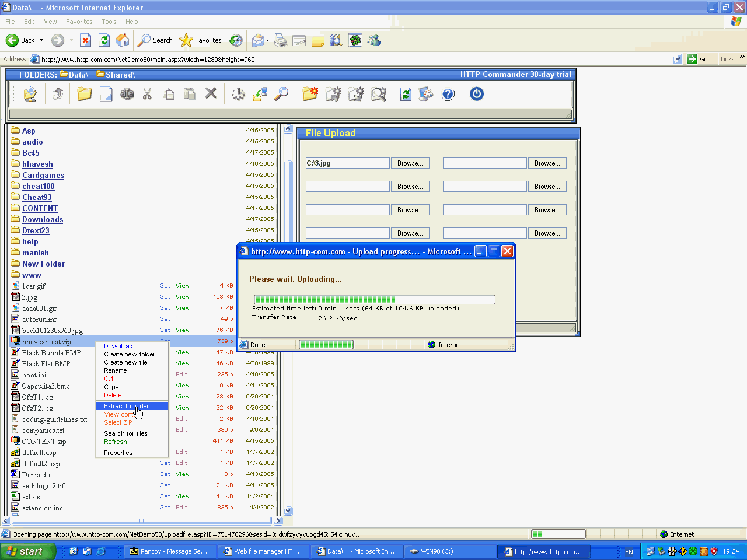The height and width of the screenshot is (560, 747).
Task: Click the green refresh icon in HTTP Commander toolbar
Action: tap(406, 94)
